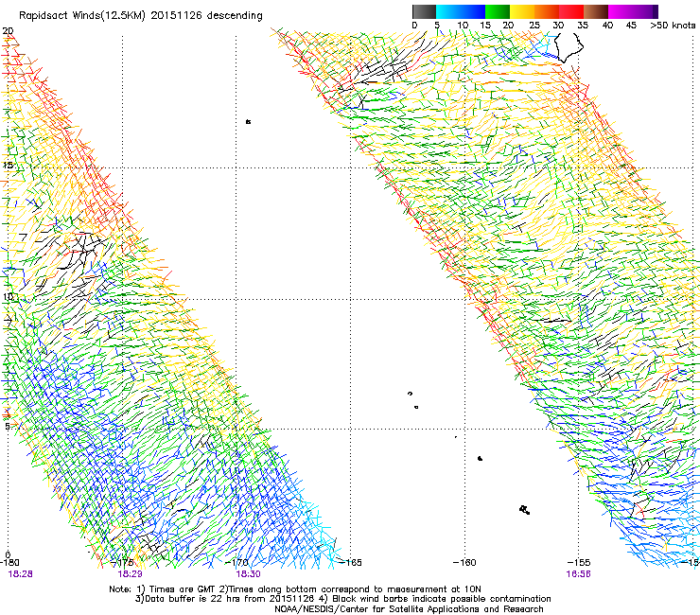Viewport: 700px width, 615px height.
Task: Click the '20' latitude label on the left axis
Action: (8, 31)
